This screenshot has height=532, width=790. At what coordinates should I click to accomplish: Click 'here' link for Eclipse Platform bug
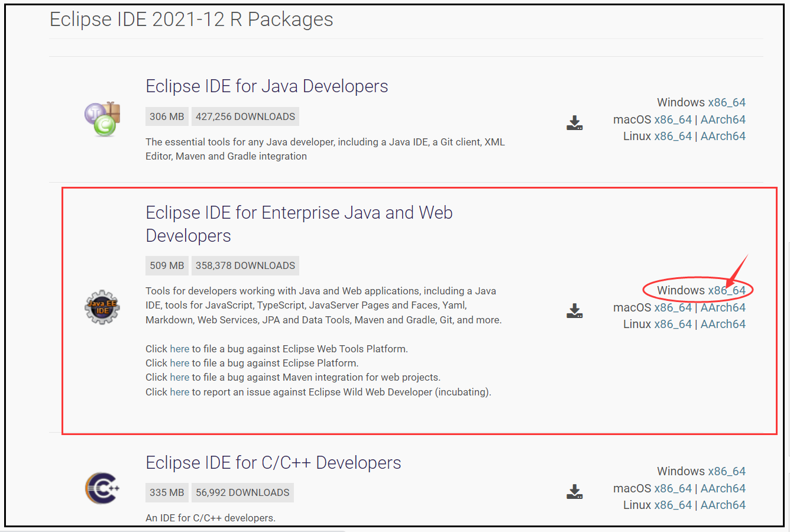[180, 363]
